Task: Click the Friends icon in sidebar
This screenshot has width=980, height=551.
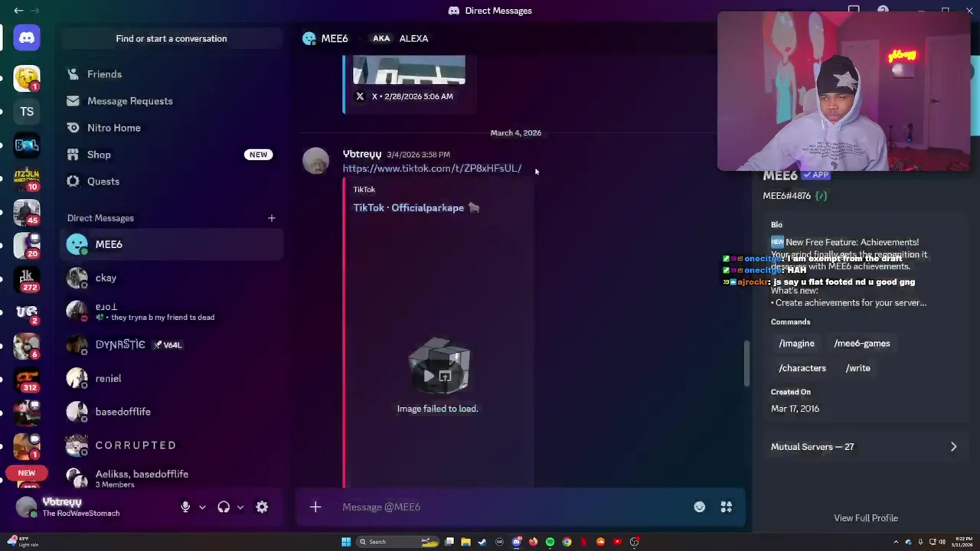Action: (73, 74)
